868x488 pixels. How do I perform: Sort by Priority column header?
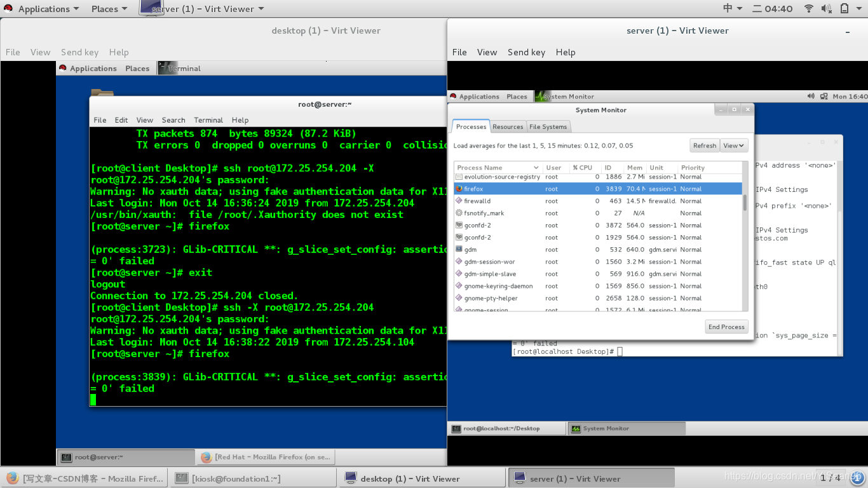(x=709, y=168)
